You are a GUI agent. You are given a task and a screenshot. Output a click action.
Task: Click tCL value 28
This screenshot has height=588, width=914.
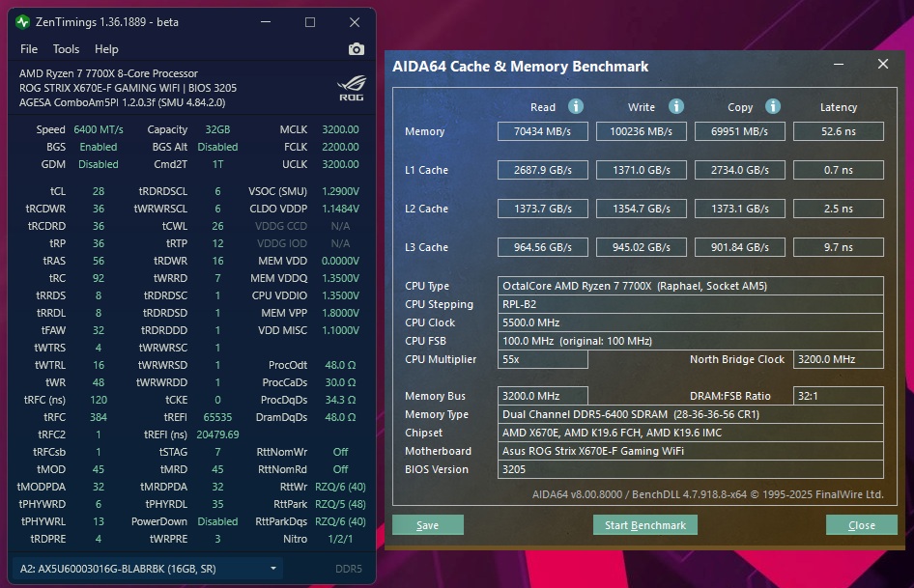click(x=99, y=191)
